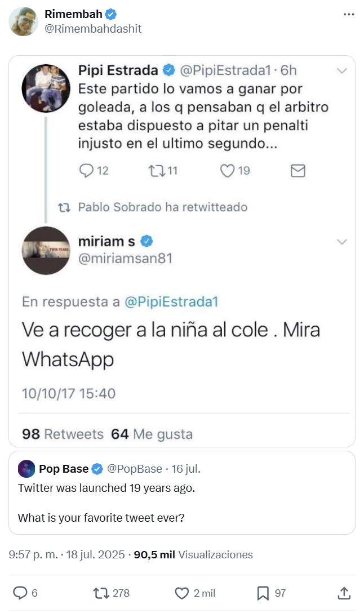Select the retweet icon showing 11 retweets

[x=157, y=170]
